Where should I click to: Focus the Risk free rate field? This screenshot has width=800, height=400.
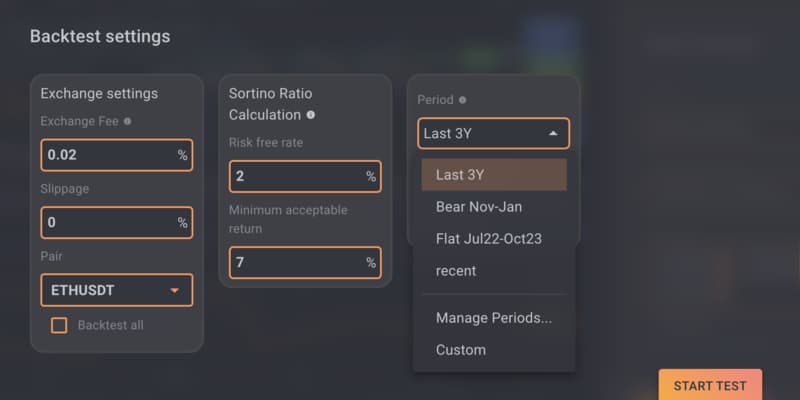click(305, 177)
